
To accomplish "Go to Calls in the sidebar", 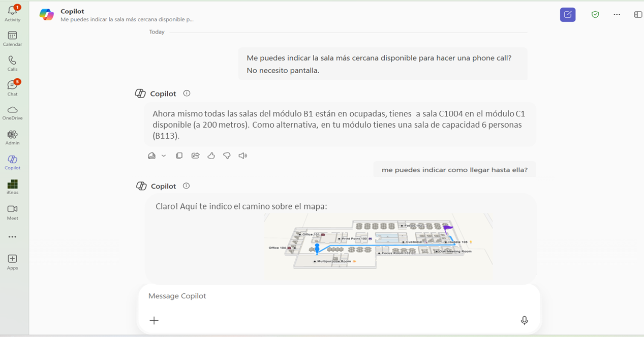I will click(x=12, y=63).
